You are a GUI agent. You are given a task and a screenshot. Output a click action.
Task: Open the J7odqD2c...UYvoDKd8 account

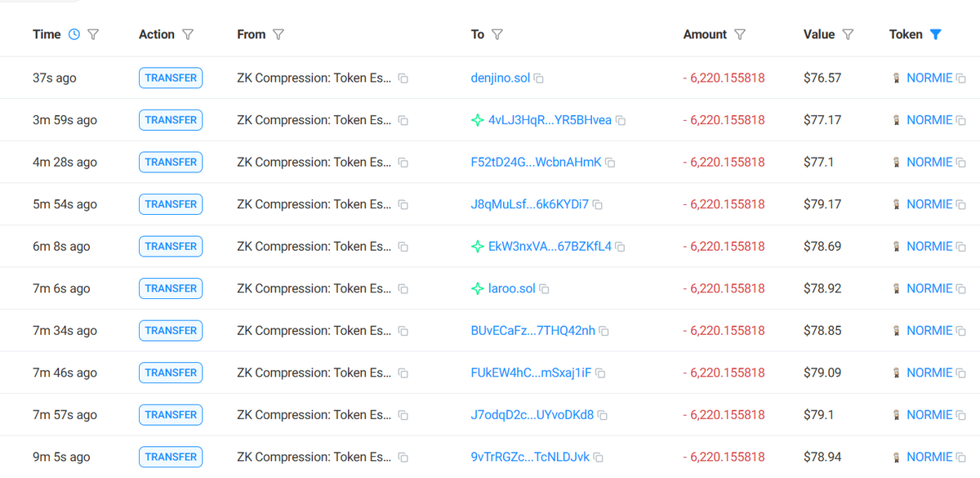[532, 414]
